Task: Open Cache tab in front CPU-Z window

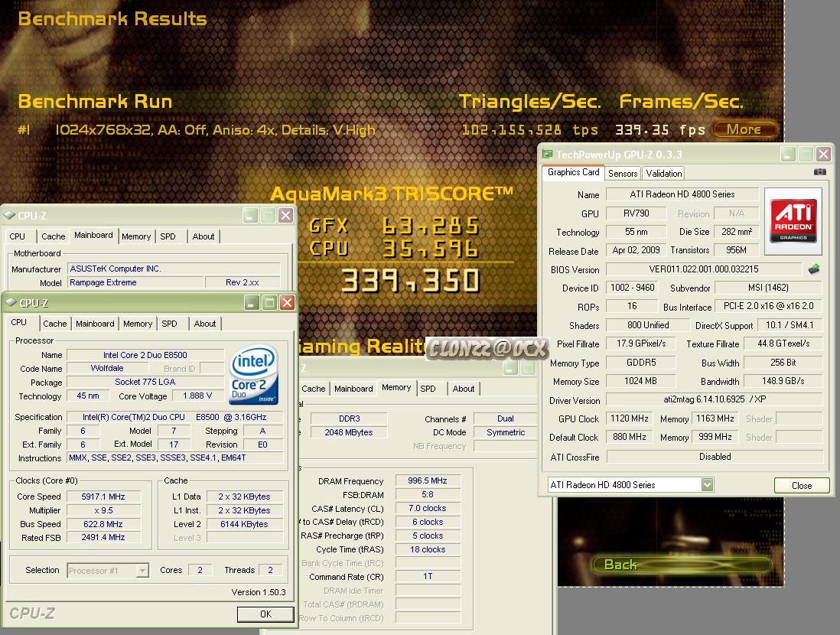Action: pos(54,324)
